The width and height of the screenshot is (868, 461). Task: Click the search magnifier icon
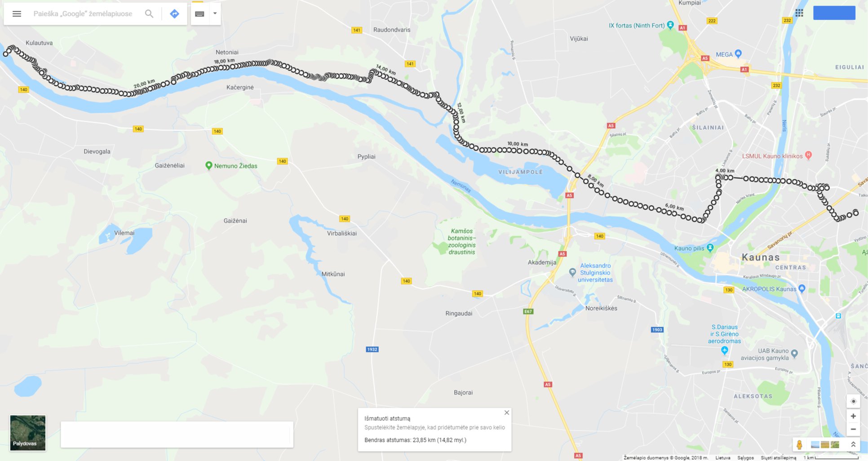pos(149,13)
